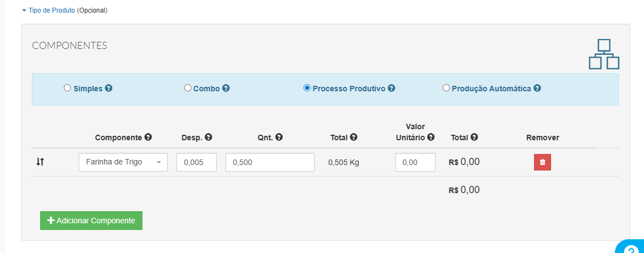Select the Processo Produtivo radio button
This screenshot has height=253, width=644.
[307, 88]
